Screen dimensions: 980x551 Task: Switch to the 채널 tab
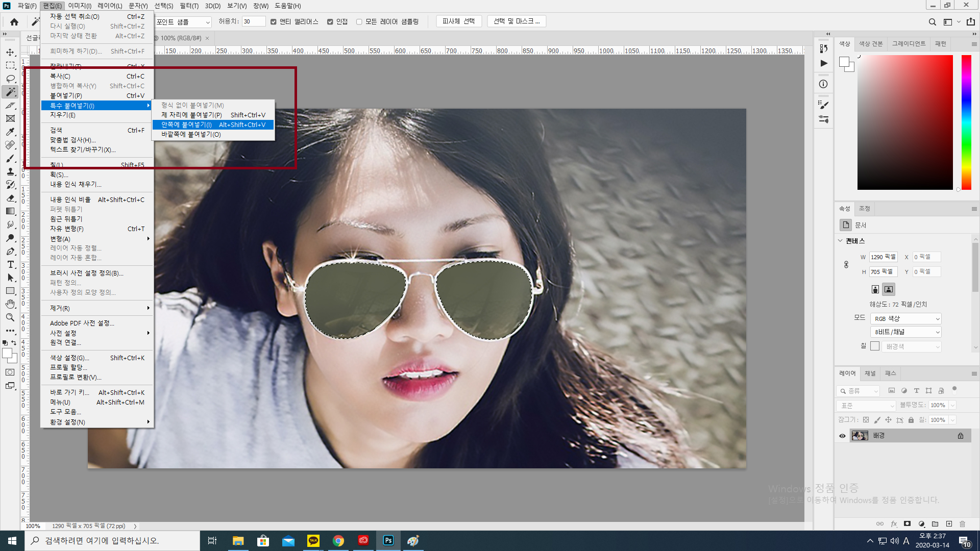(x=870, y=373)
